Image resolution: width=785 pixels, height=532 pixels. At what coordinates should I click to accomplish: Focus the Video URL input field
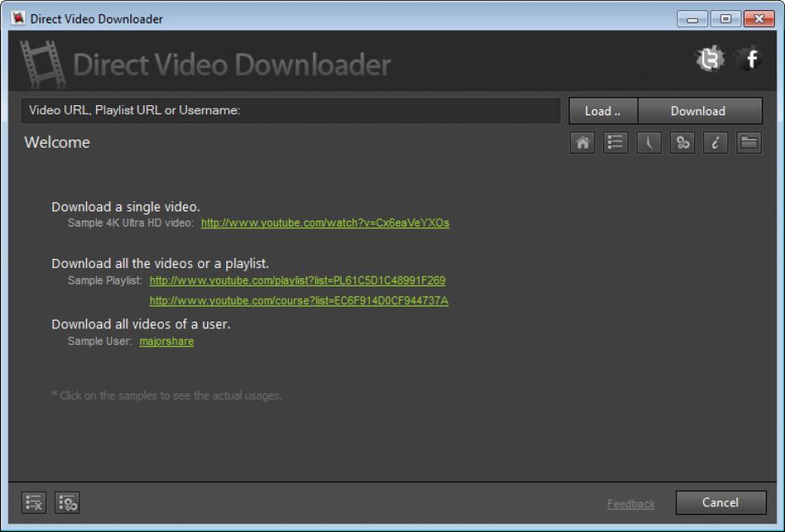pos(291,110)
